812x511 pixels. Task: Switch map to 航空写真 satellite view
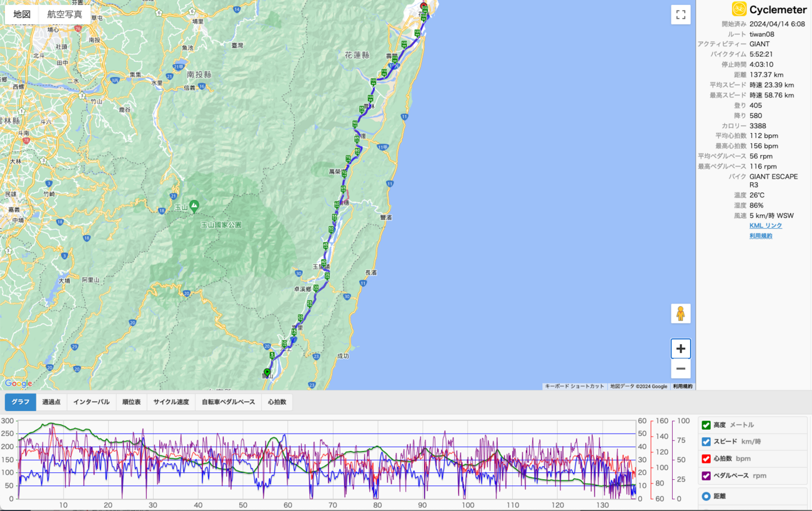coord(64,14)
